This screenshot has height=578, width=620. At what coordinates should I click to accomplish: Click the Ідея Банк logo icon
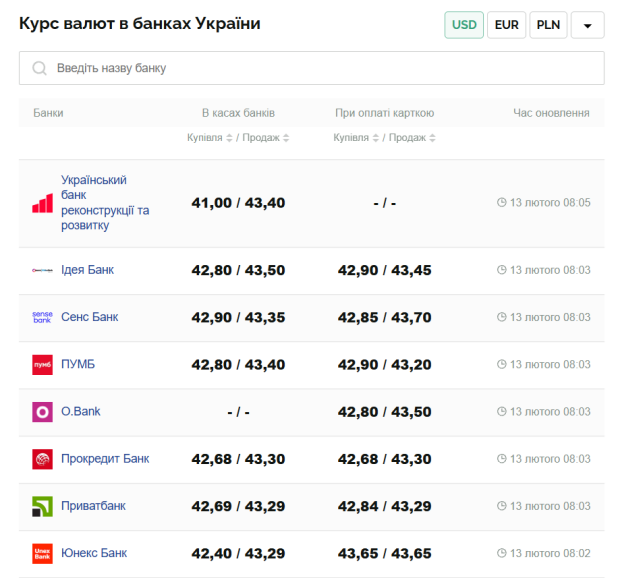point(42,270)
